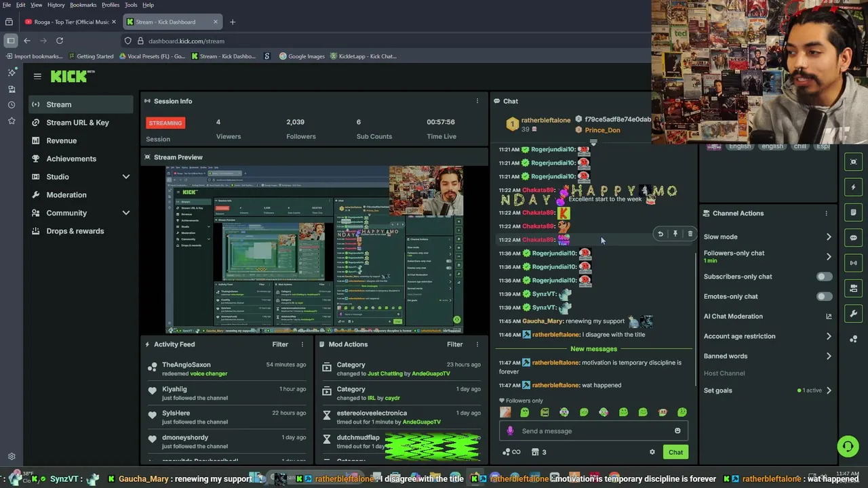Screen dimensions: 868x488
Task: Open Mod Actions options menu
Action: 477,344
